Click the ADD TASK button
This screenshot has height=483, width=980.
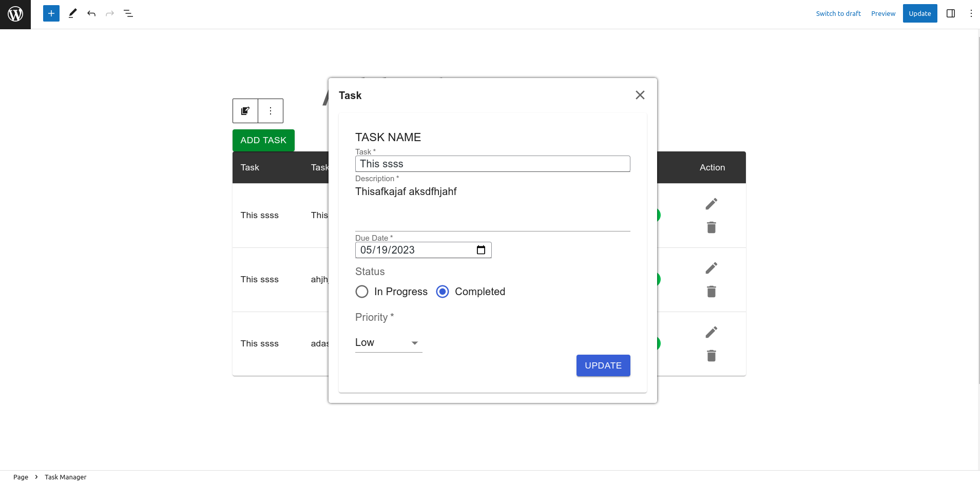click(263, 140)
